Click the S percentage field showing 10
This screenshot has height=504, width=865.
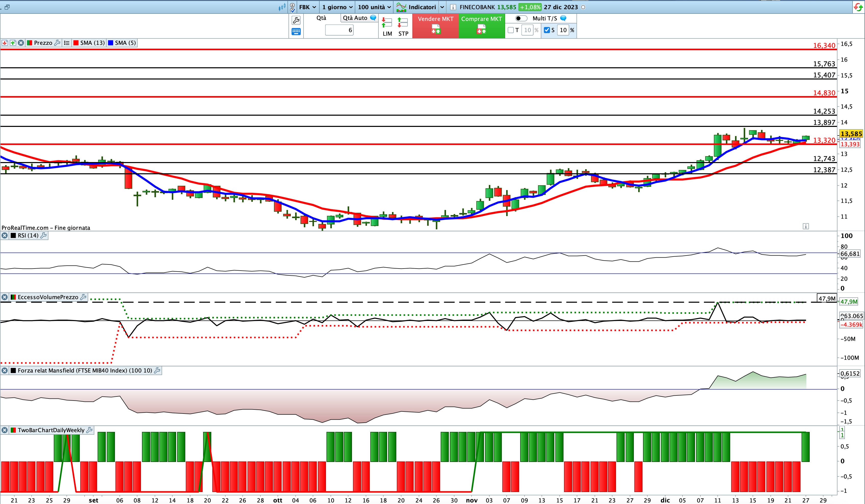563,30
